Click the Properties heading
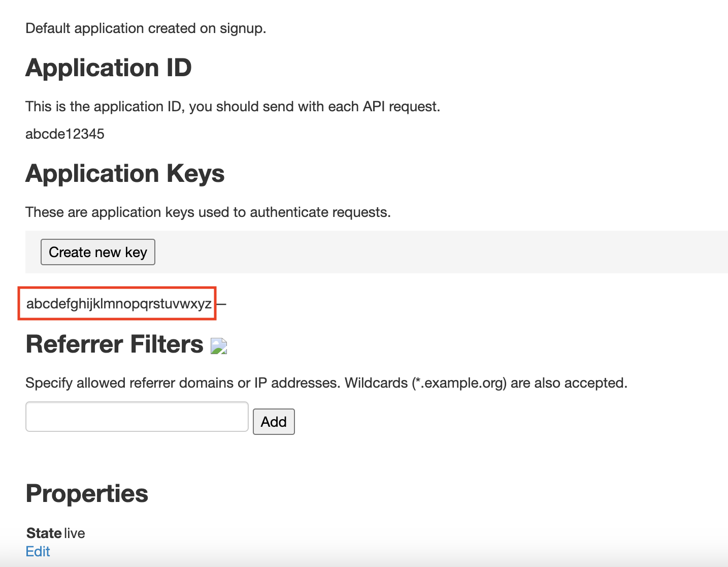This screenshot has height=567, width=728. pos(87,493)
